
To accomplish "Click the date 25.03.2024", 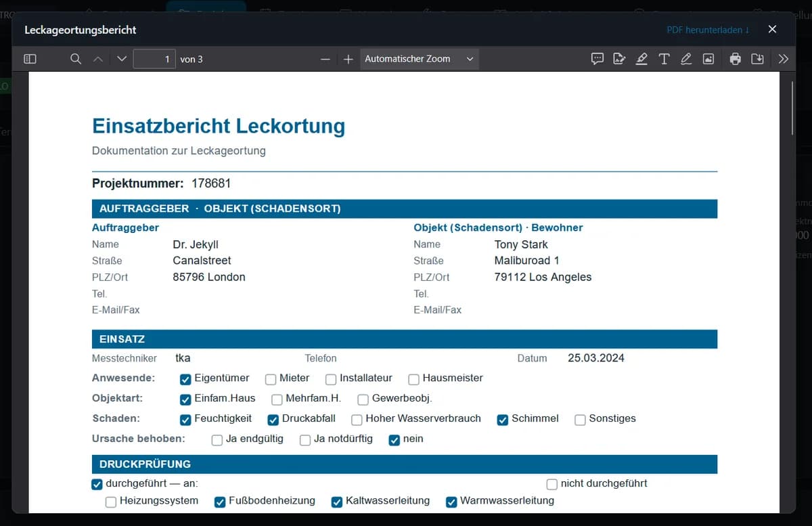I will pos(596,357).
